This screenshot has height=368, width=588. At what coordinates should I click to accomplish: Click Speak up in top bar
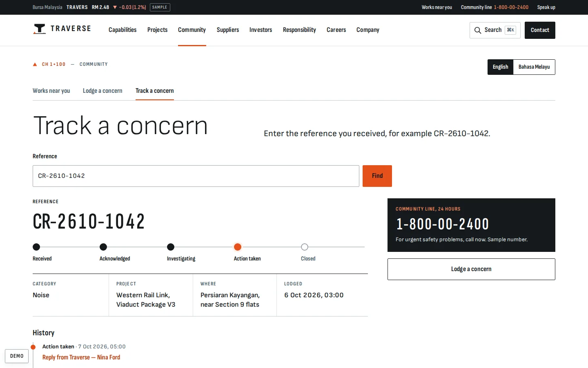click(x=546, y=7)
